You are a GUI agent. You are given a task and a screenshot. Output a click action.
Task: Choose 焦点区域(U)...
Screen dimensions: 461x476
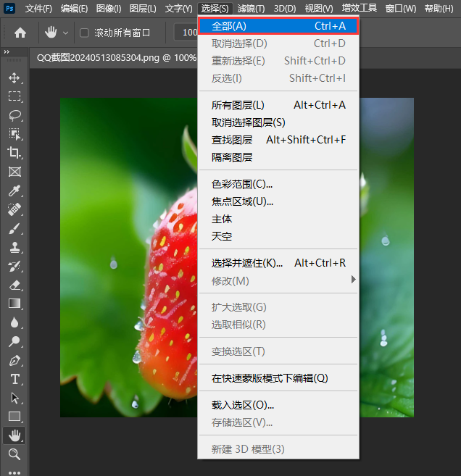click(278, 201)
